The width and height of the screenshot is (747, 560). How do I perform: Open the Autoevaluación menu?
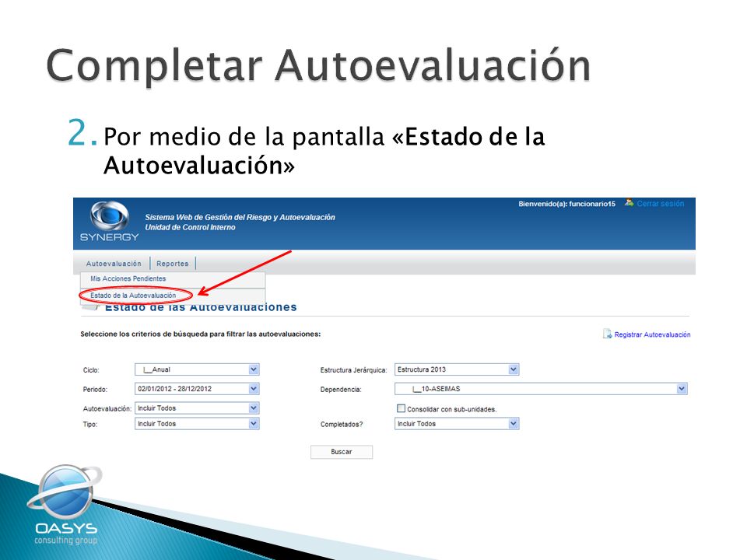[114, 264]
